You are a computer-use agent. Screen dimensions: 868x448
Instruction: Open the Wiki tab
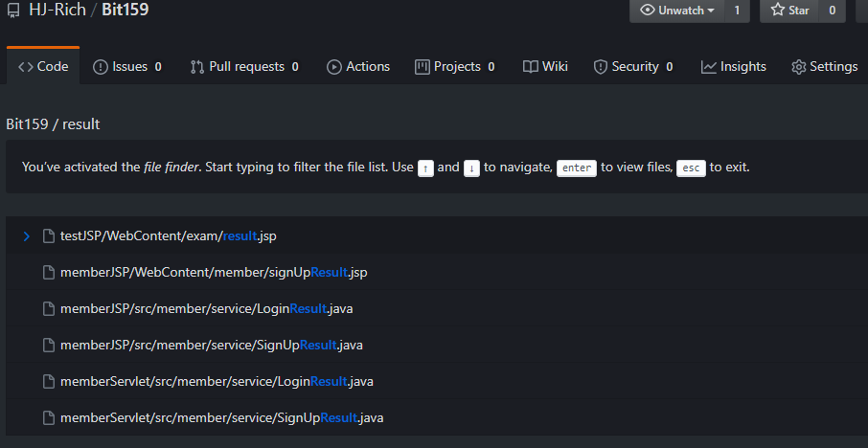click(545, 66)
